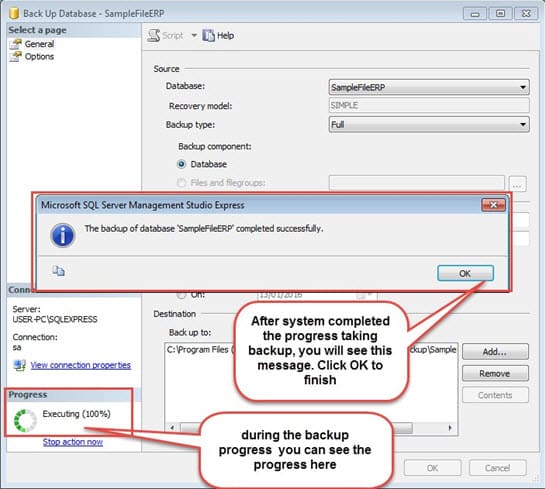Click OK in the success message dialog

click(465, 274)
